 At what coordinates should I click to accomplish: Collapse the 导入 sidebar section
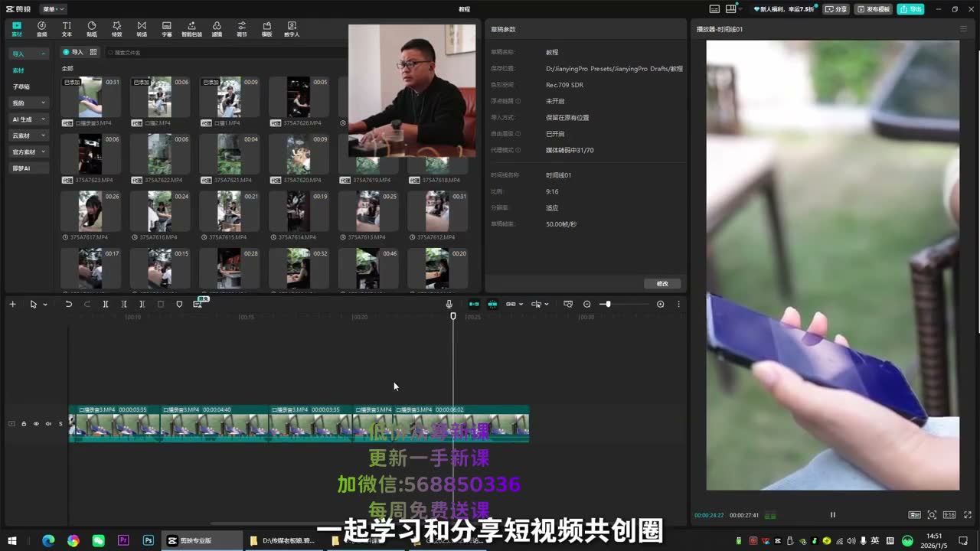tap(29, 54)
